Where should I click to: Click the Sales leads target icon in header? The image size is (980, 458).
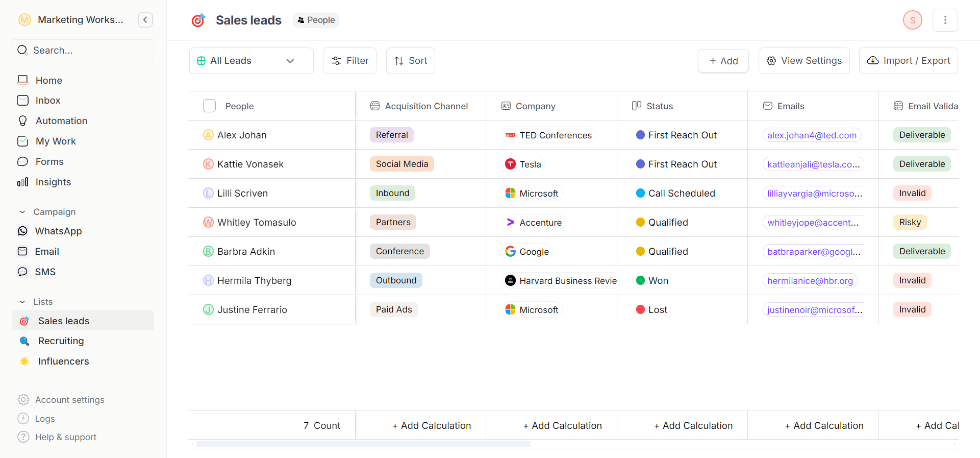tap(198, 20)
